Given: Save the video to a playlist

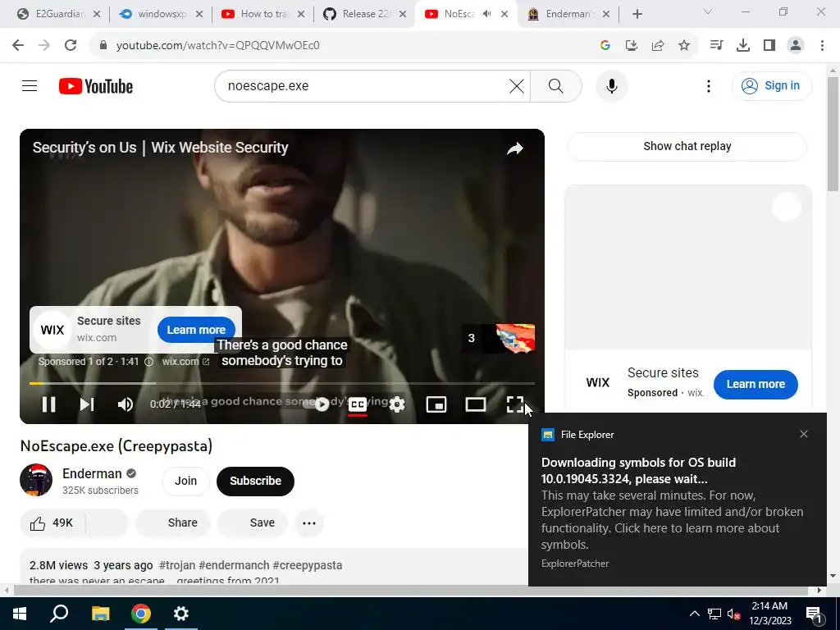Looking at the screenshot, I should (253, 523).
